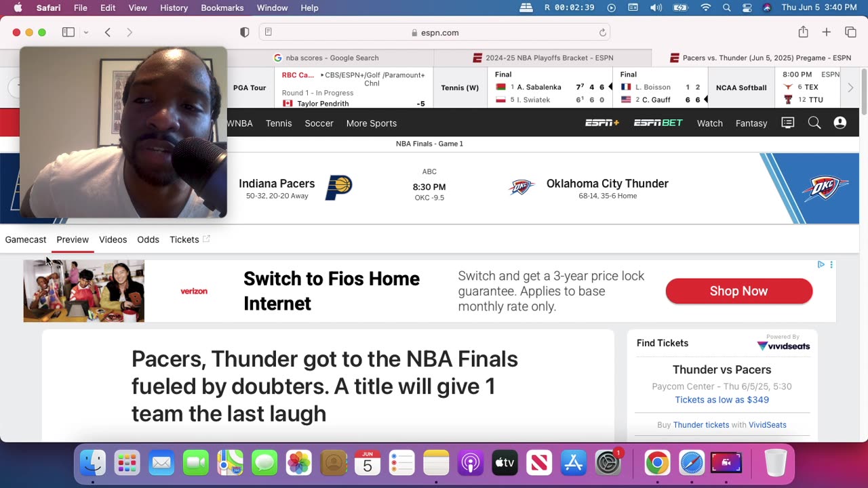The height and width of the screenshot is (488, 868).
Task: Open the AdChoices icon on the ad
Action: coord(821,264)
